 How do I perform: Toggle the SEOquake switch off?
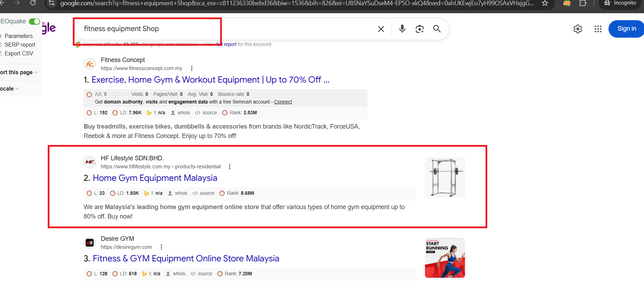point(34,22)
